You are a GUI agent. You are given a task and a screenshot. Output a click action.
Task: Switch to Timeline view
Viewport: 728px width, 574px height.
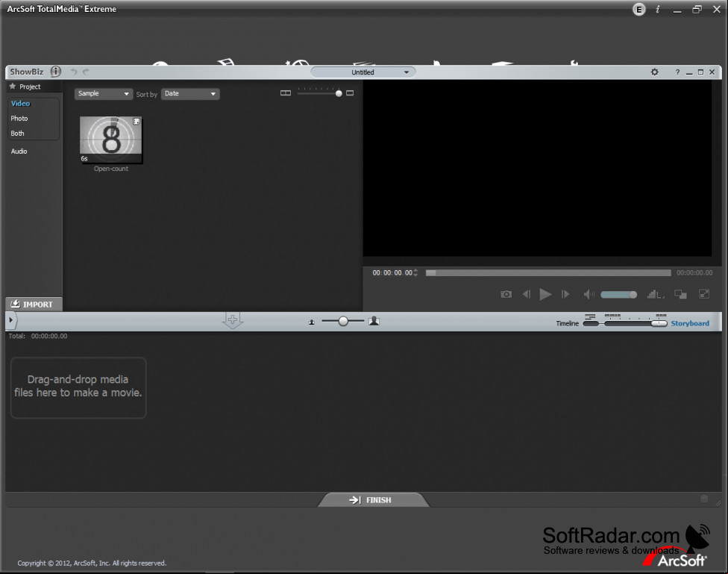click(568, 323)
